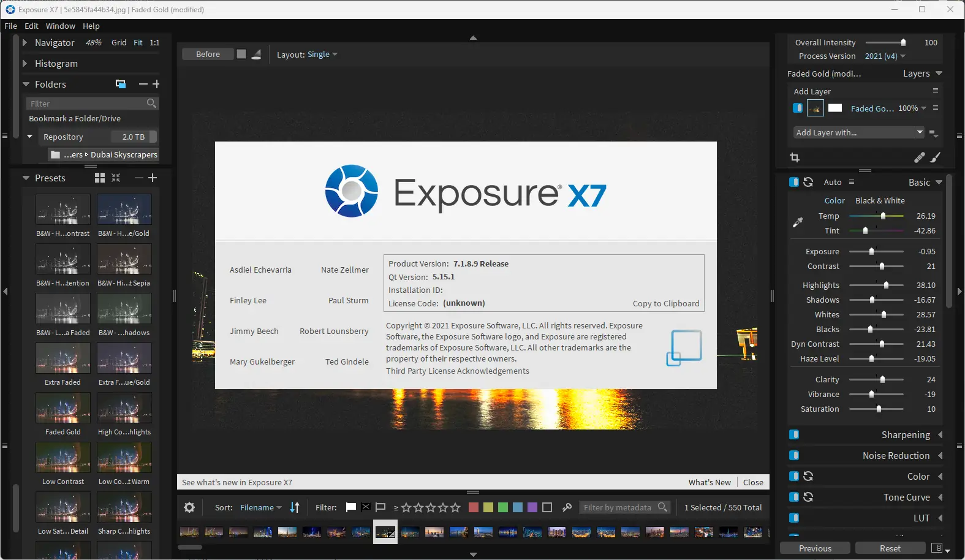
Task: Toggle the Basic panel on or off
Action: [x=794, y=182]
